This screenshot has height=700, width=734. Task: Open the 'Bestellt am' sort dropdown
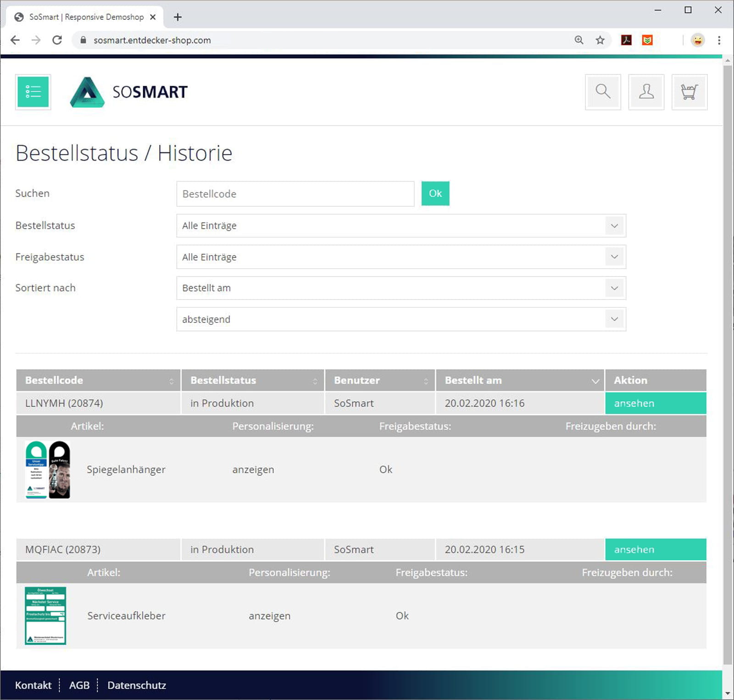tap(400, 288)
